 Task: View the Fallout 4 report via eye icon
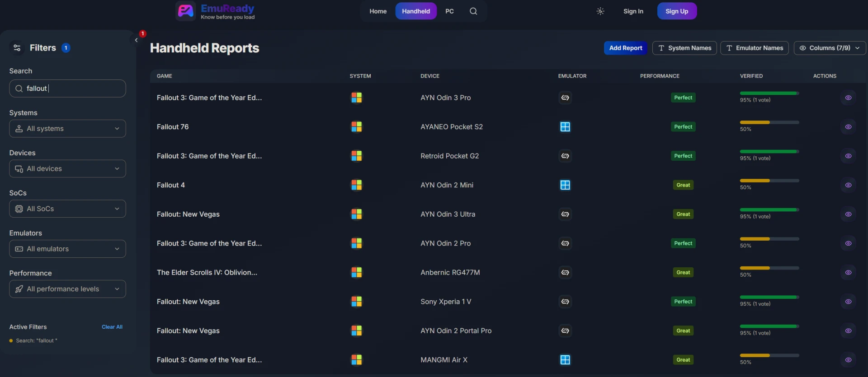pyautogui.click(x=848, y=185)
